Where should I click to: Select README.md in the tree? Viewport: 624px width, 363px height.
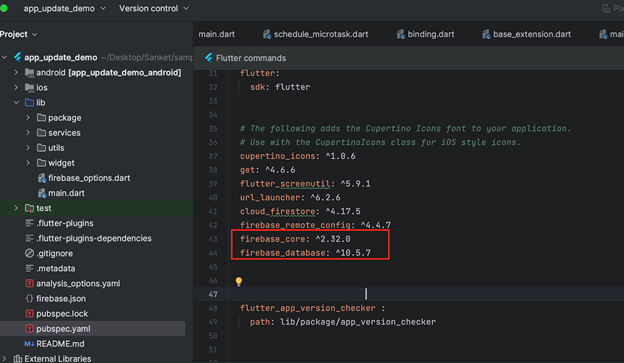pyautogui.click(x=60, y=344)
